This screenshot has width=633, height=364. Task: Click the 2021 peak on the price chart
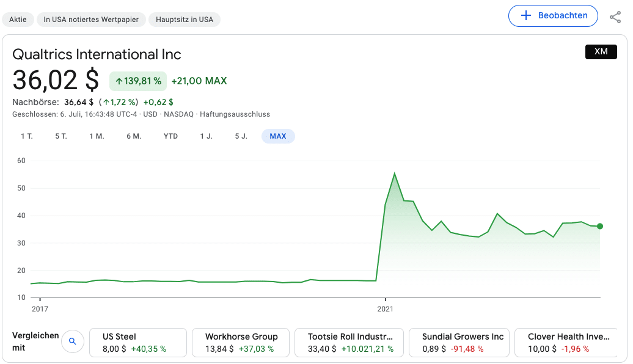395,173
